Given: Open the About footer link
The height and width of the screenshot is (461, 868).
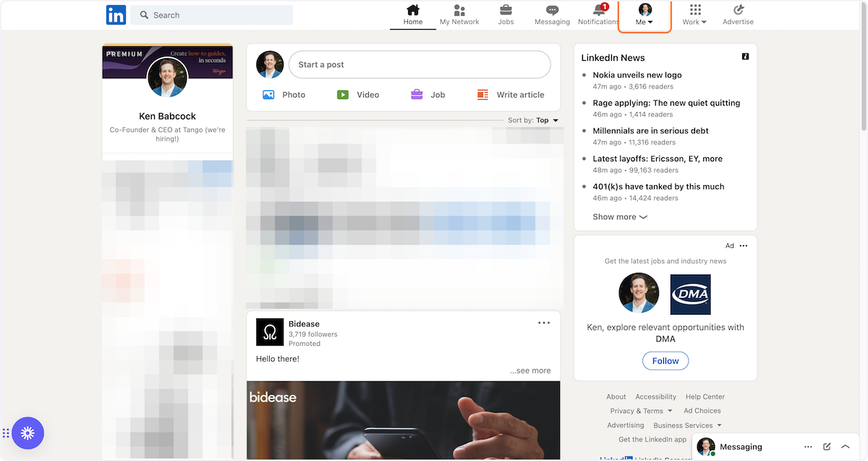Looking at the screenshot, I should pyautogui.click(x=616, y=397).
